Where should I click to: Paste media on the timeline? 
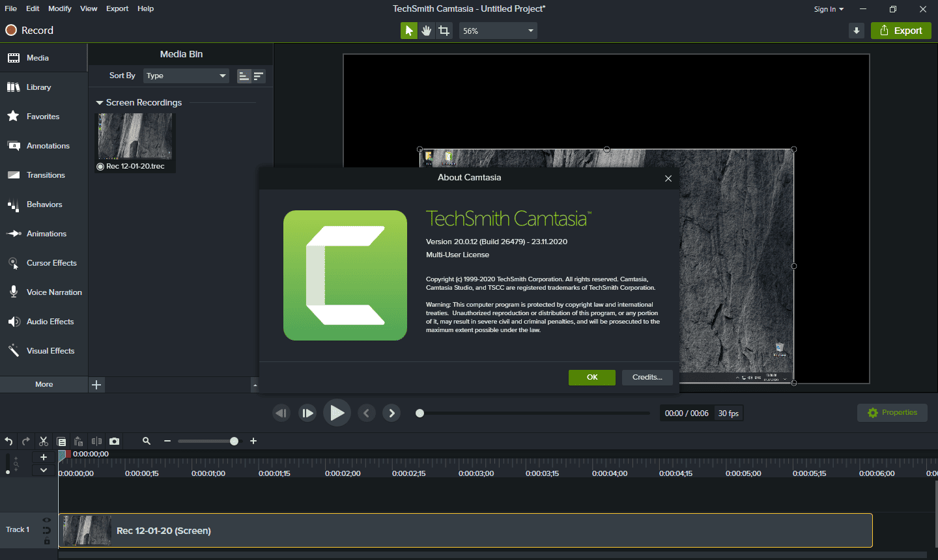[79, 441]
